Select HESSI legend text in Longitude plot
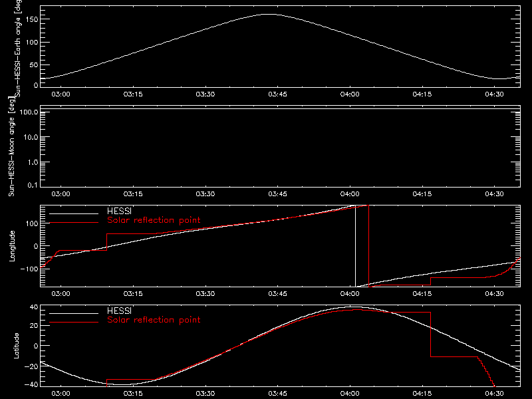532x399 pixels. click(x=119, y=211)
